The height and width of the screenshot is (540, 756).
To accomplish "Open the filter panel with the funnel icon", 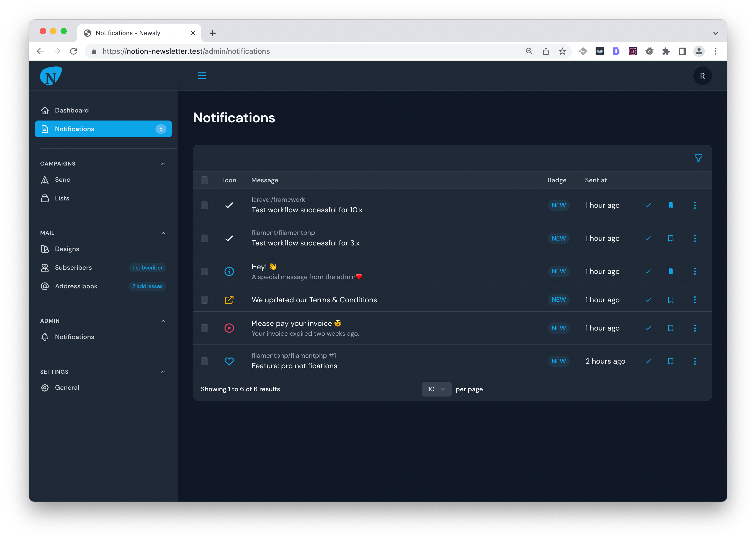I will tap(698, 158).
